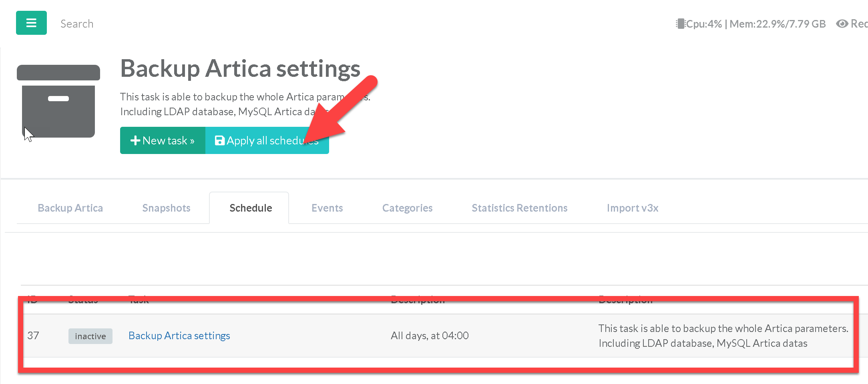Screen dimensions: 868x384
Task: Click the New task button
Action: 163,140
